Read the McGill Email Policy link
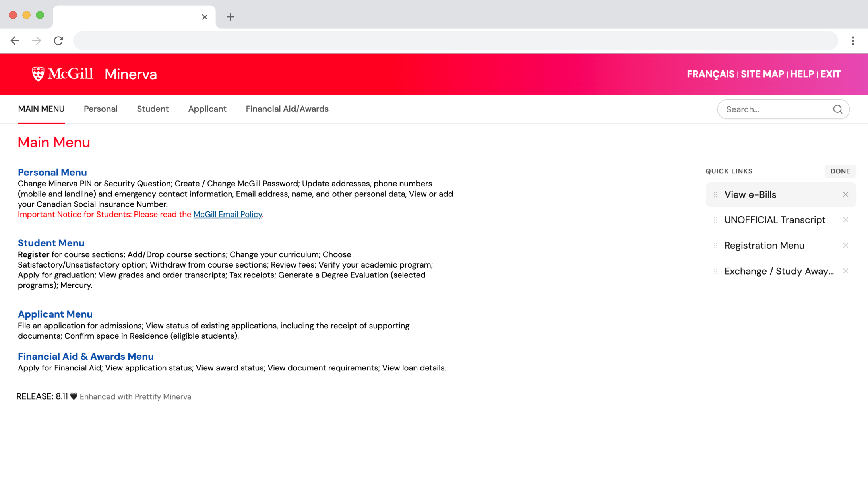 (228, 214)
